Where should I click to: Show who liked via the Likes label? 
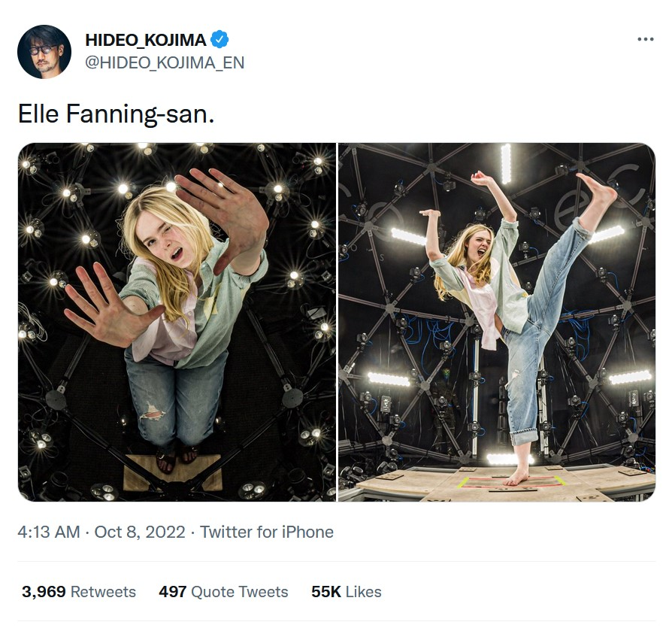tap(364, 592)
